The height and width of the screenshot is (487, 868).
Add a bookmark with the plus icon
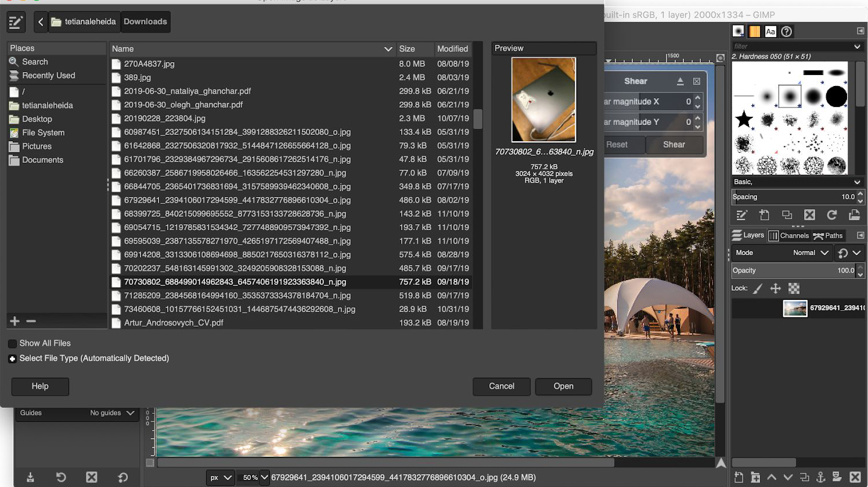[15, 321]
